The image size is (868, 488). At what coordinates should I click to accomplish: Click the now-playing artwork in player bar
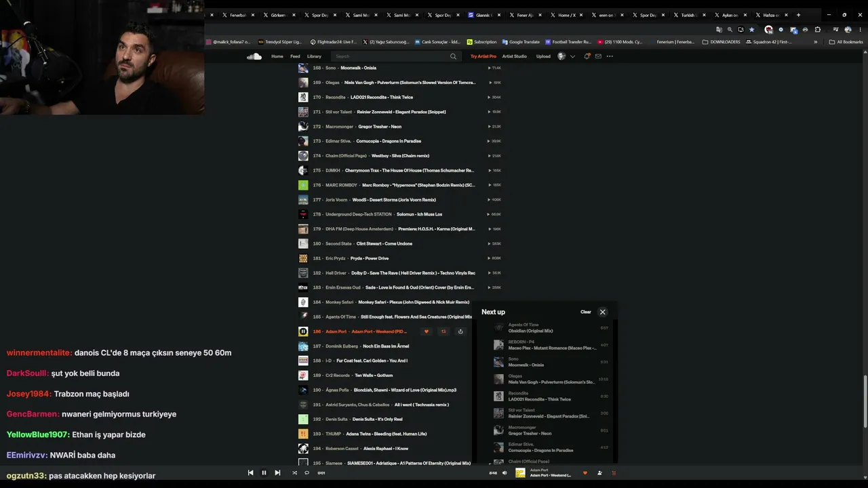(x=520, y=472)
